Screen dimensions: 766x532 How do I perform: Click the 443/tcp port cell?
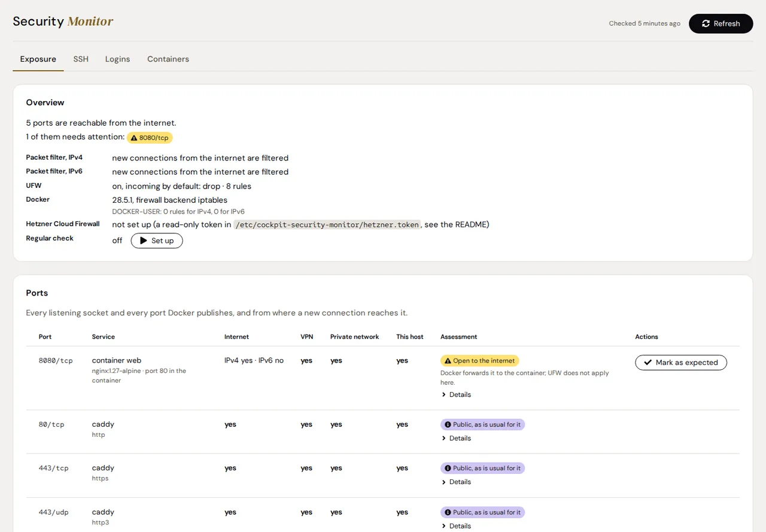[53, 468]
